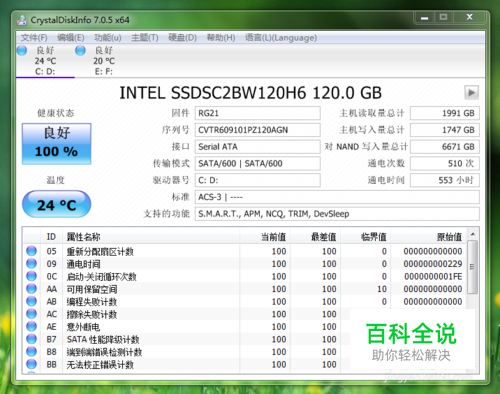Click the next disk arrow button
The height and width of the screenshot is (394, 500).
(472, 93)
